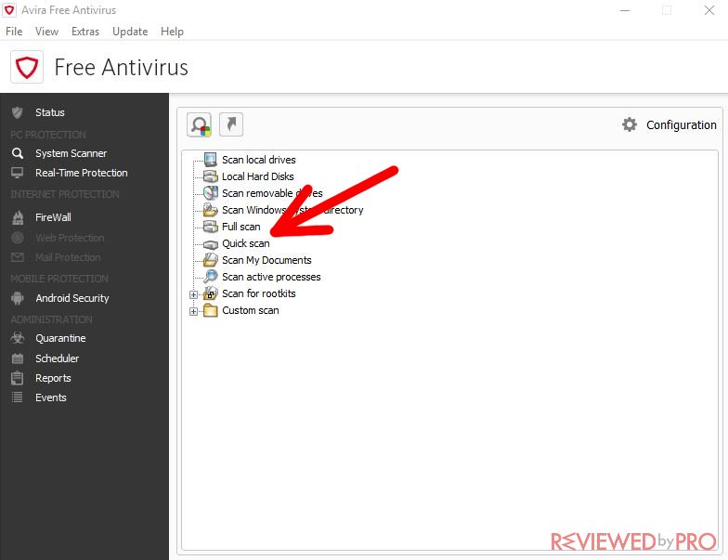Screen dimensions: 728x560
Task: Select Web Protection in sidebar
Action: (71, 238)
